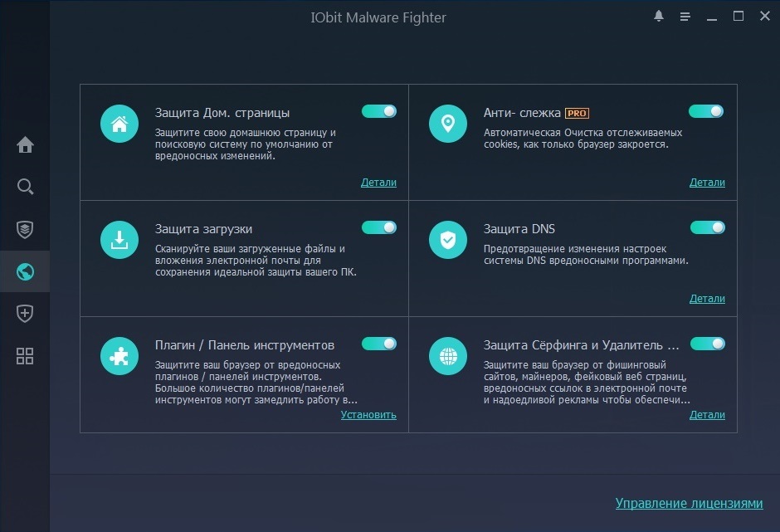Click the DNS protection shield icon
The width and height of the screenshot is (780, 532).
pos(447,241)
